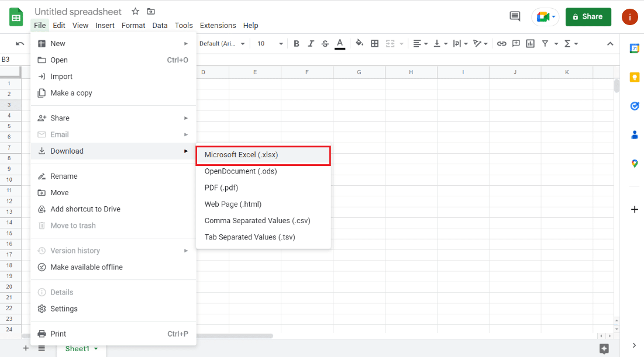Click Add shortcut to Drive
Image resolution: width=644 pixels, height=357 pixels.
click(113, 209)
